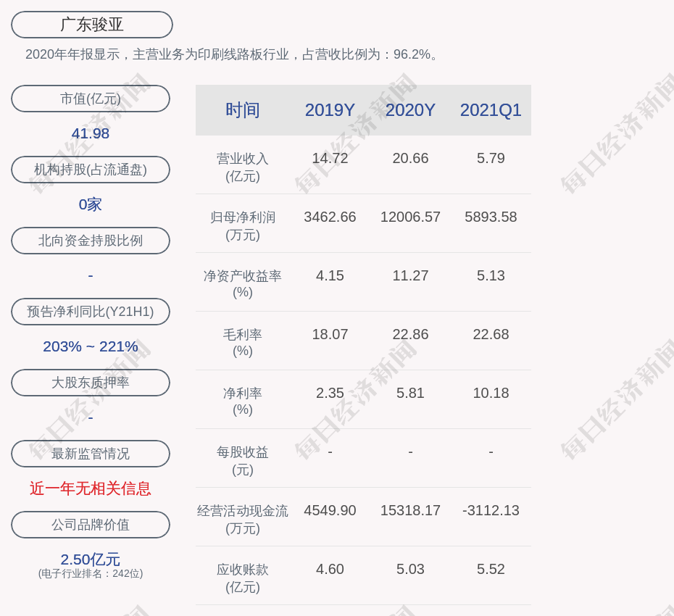Click the 归母净利润(万元) row label
The height and width of the screenshot is (616, 674).
tap(243, 225)
